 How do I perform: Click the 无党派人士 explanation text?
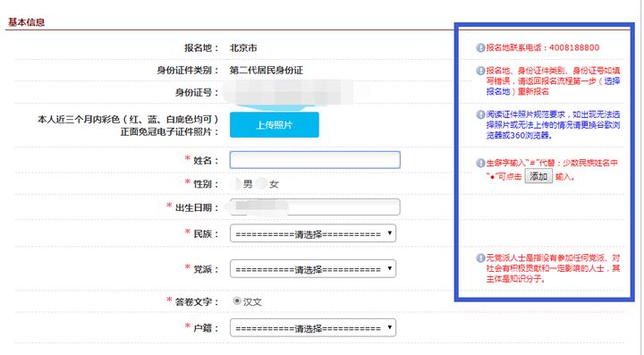click(x=553, y=268)
